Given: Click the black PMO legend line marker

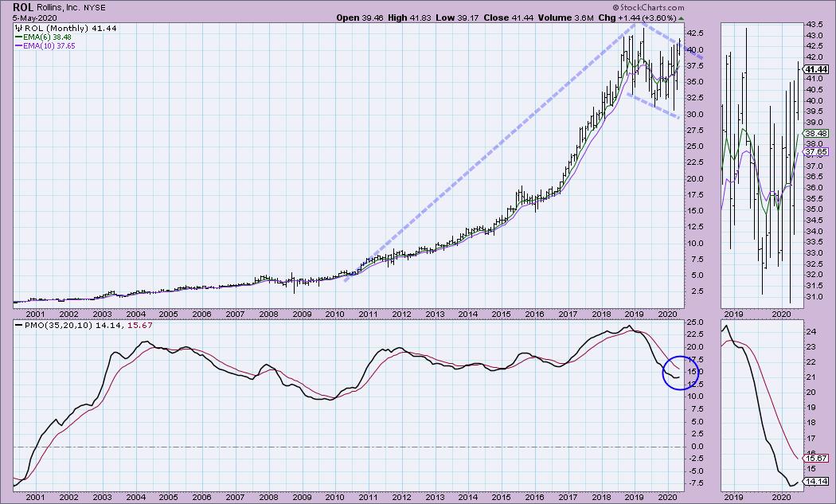Looking at the screenshot, I should [18, 325].
